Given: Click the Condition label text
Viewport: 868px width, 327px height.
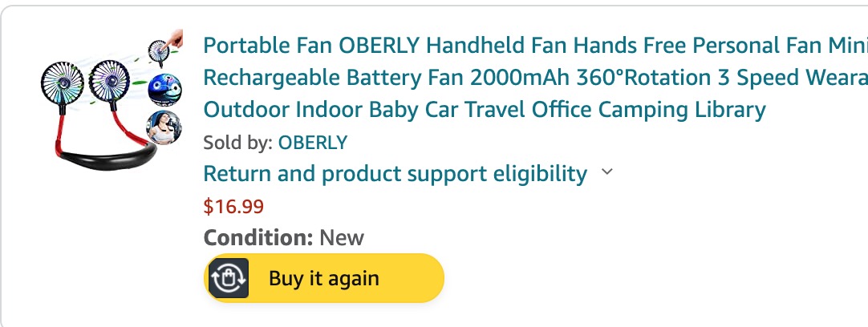Looking at the screenshot, I should pyautogui.click(x=258, y=238).
